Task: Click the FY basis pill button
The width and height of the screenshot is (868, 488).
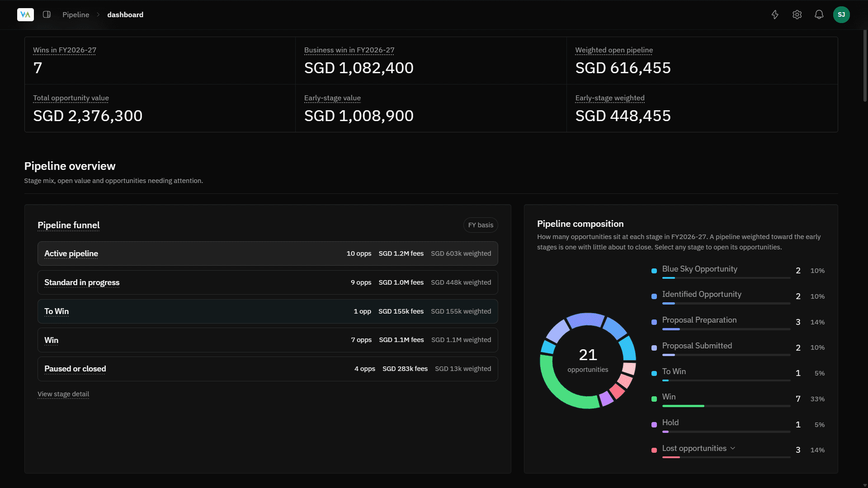Action: tap(481, 225)
